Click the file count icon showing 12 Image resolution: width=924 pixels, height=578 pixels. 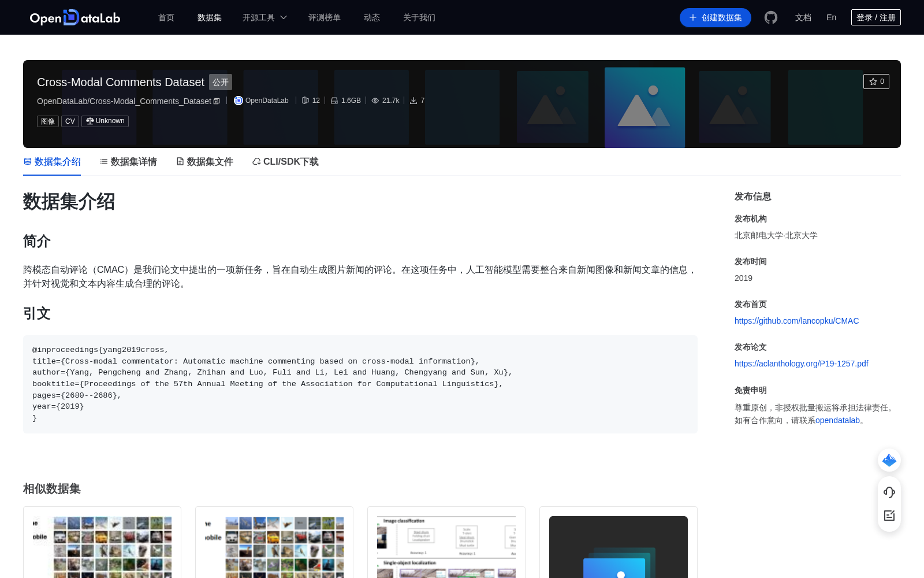(305, 101)
